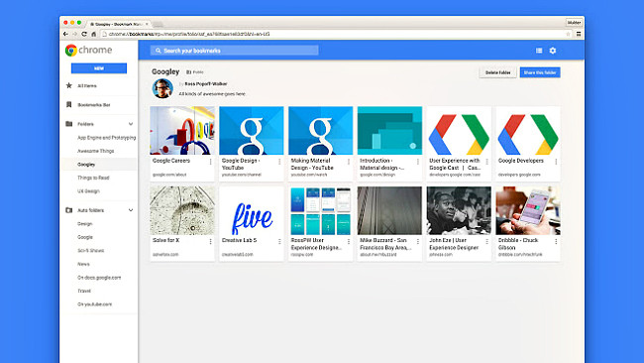
Task: Open options on Google Developers card
Action: tap(556, 162)
